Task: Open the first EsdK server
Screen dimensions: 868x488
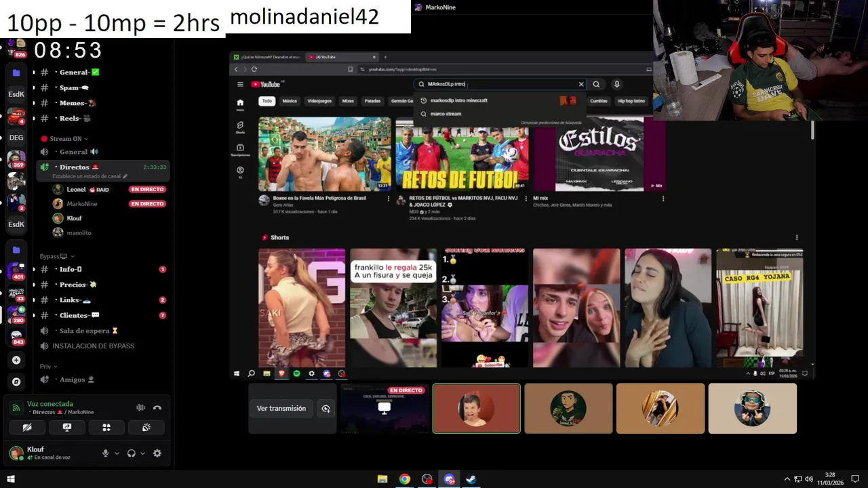Action: tap(16, 94)
